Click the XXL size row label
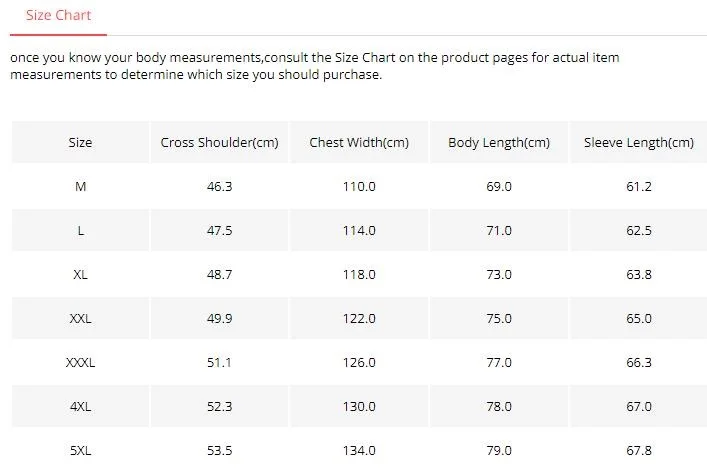This screenshot has height=476, width=707. (x=80, y=318)
